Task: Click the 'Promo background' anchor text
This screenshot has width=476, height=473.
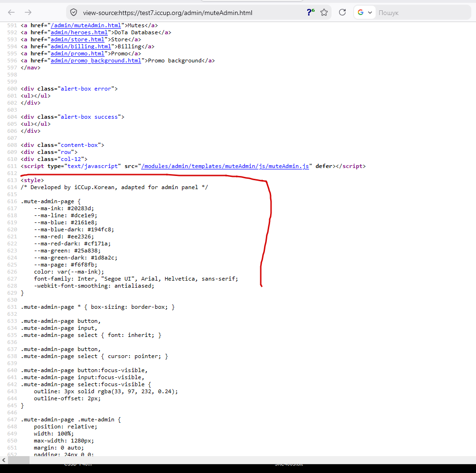Action: pyautogui.click(x=175, y=61)
